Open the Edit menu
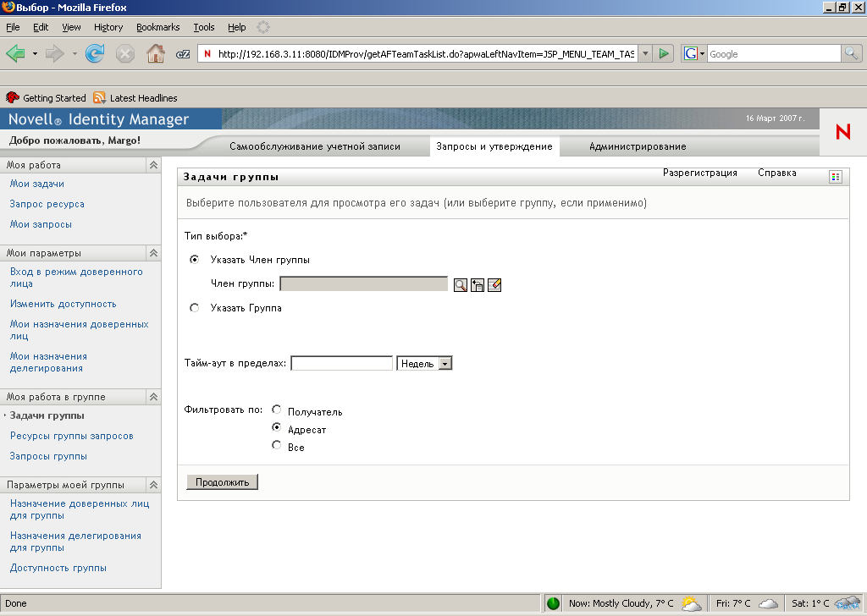Image resolution: width=867 pixels, height=616 pixels. [x=41, y=27]
